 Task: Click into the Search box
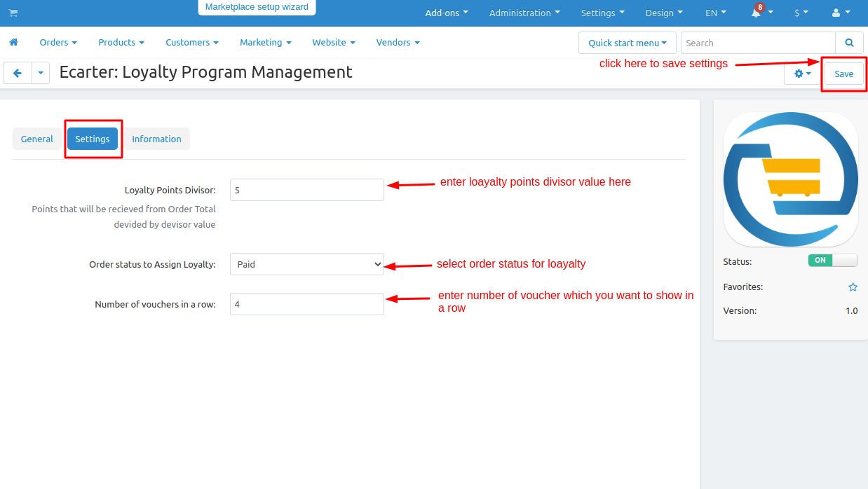coord(758,43)
